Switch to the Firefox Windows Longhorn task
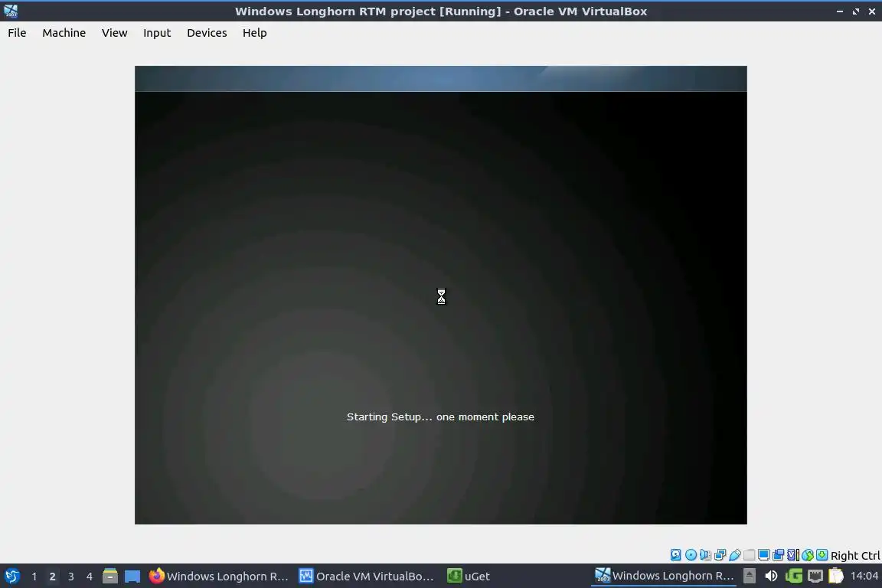 218,577
